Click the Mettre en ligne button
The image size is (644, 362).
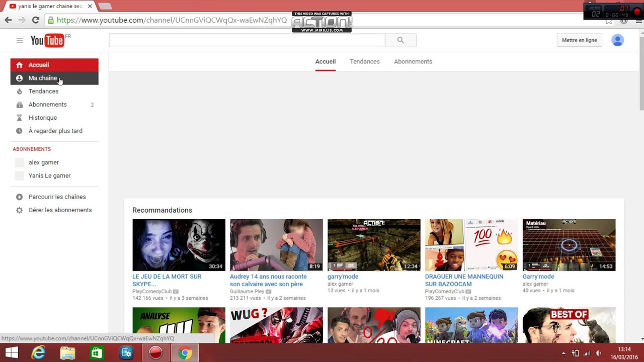(580, 40)
